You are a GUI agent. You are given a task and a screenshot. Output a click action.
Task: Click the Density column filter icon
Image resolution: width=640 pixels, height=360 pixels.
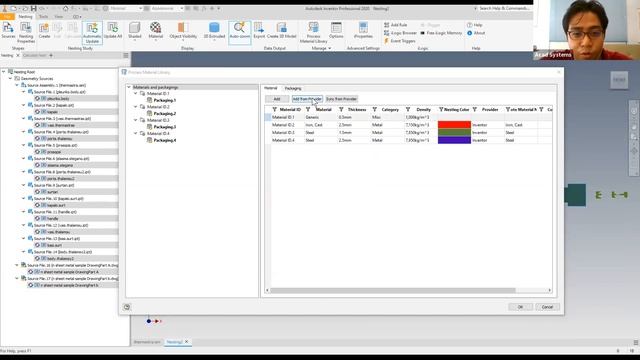408,109
